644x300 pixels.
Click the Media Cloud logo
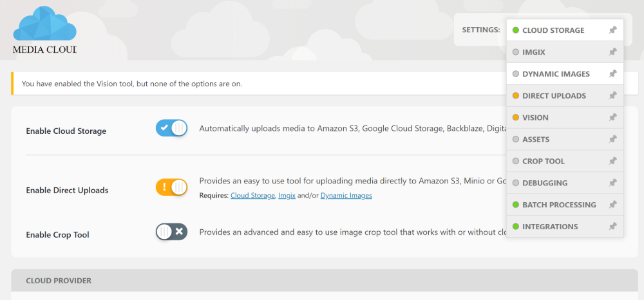coord(45,31)
